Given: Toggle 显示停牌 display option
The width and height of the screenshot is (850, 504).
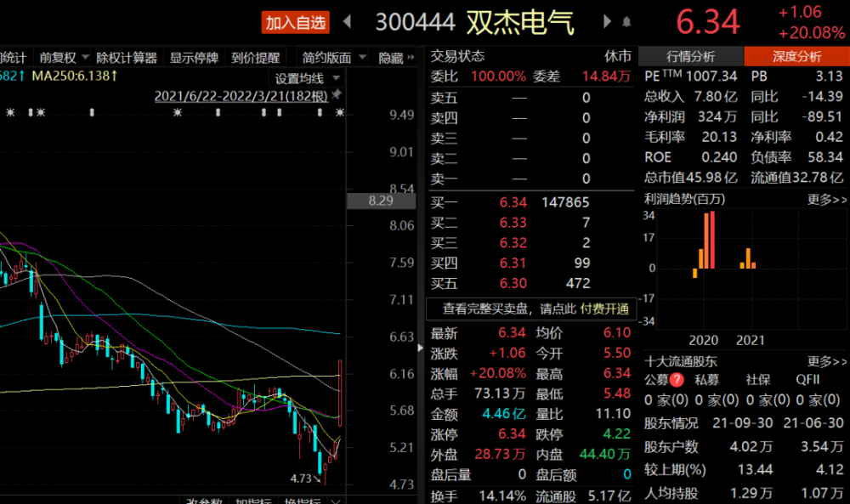Looking at the screenshot, I should 194,58.
